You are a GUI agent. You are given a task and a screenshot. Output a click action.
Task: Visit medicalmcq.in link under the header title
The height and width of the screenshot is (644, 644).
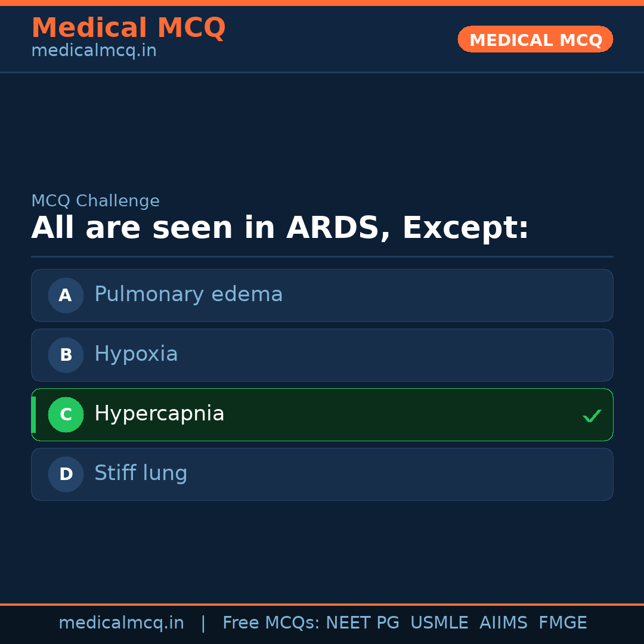coord(94,51)
